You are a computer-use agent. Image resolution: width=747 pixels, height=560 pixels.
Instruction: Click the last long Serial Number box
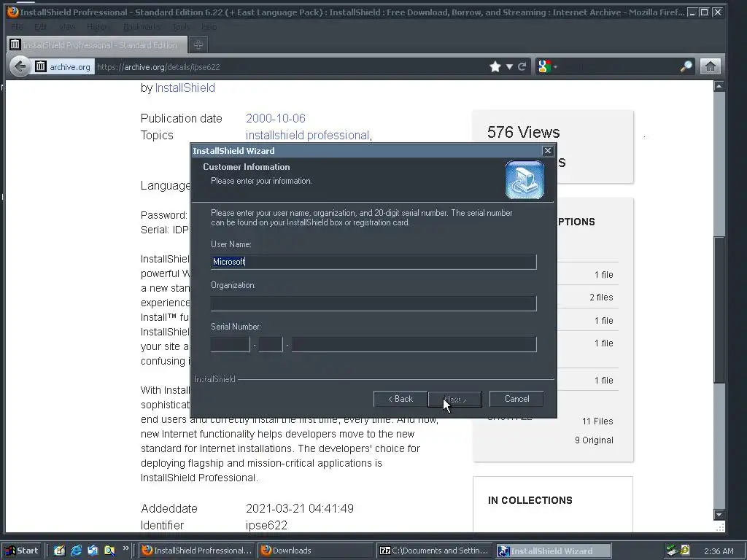click(414, 344)
